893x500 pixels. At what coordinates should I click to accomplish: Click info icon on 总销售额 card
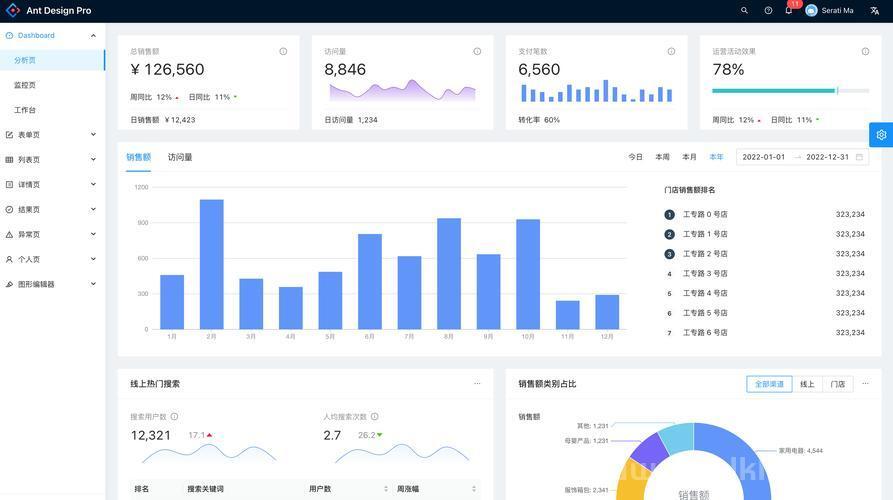(x=283, y=51)
